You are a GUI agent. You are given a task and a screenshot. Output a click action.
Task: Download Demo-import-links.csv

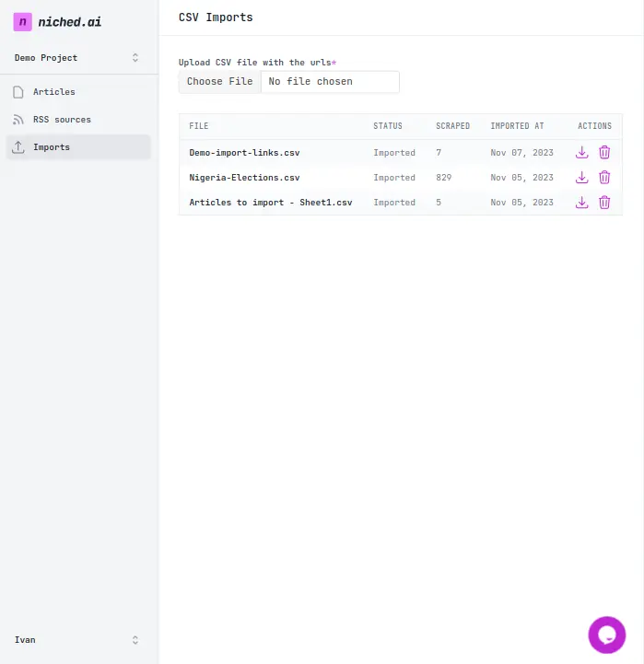tap(581, 152)
